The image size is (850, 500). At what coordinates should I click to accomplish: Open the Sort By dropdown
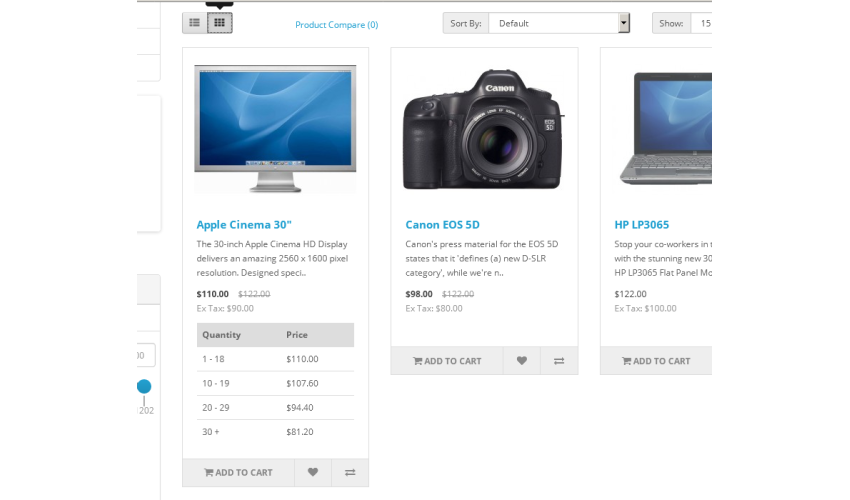click(559, 23)
